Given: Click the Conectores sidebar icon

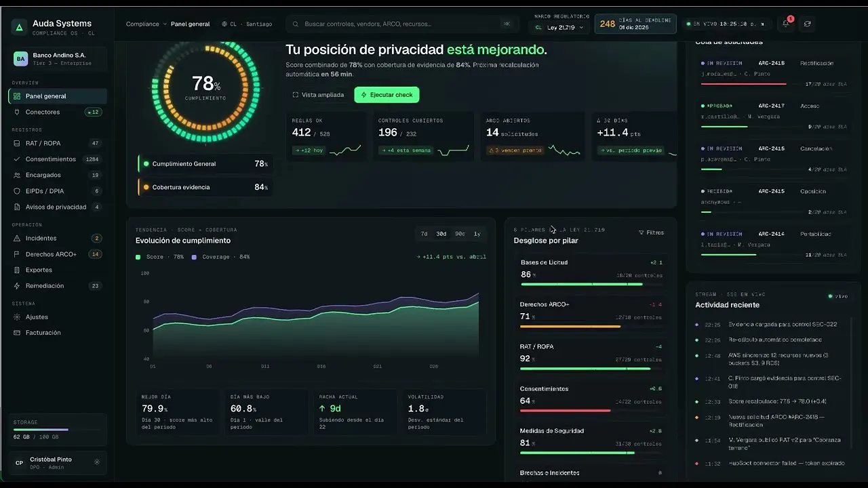Looking at the screenshot, I should (x=18, y=112).
